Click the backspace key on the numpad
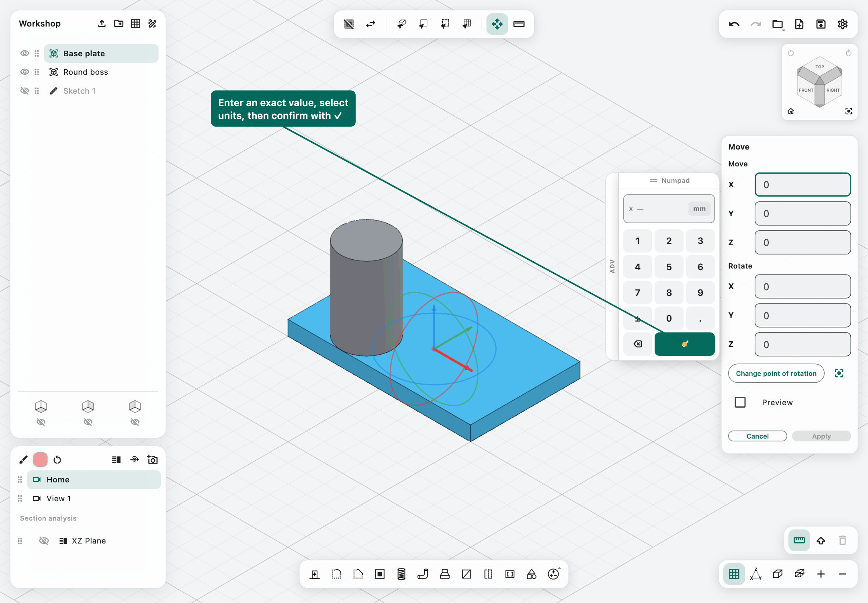This screenshot has width=868, height=603. tap(638, 344)
